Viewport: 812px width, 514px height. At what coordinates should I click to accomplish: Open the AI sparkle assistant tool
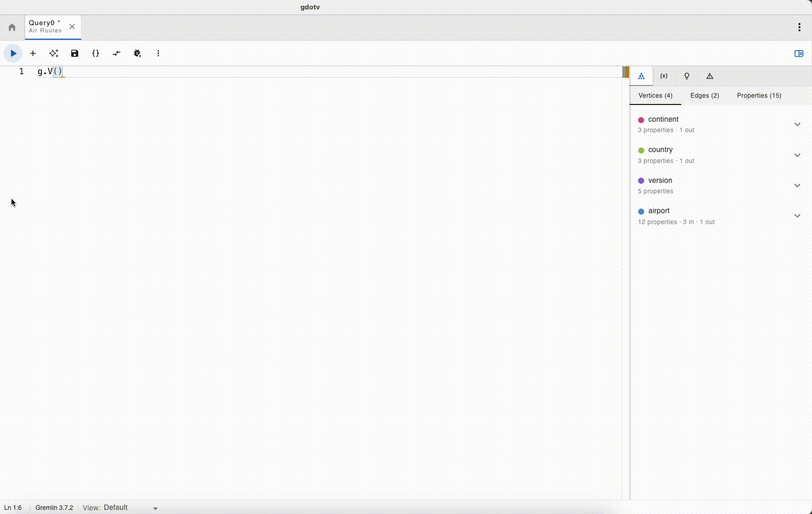pos(54,53)
